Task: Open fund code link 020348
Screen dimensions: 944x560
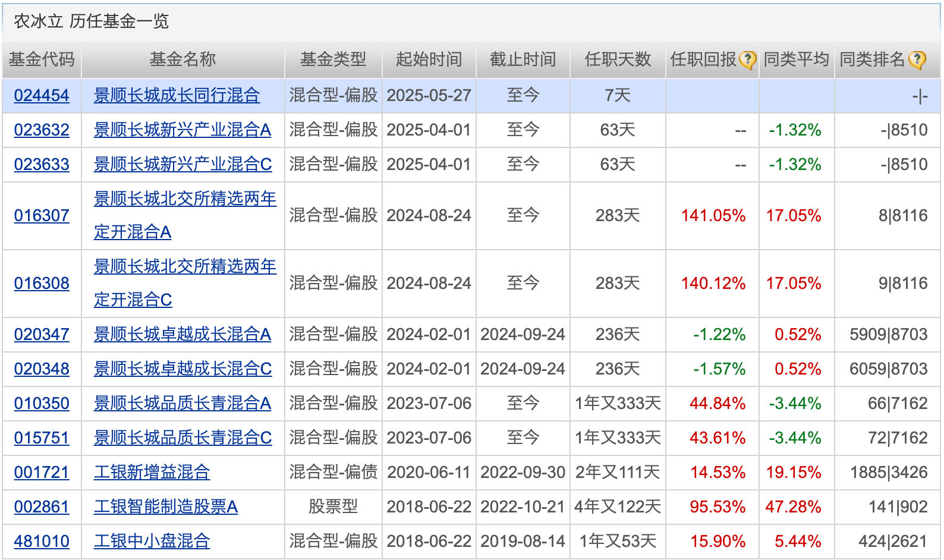Action: (x=42, y=369)
